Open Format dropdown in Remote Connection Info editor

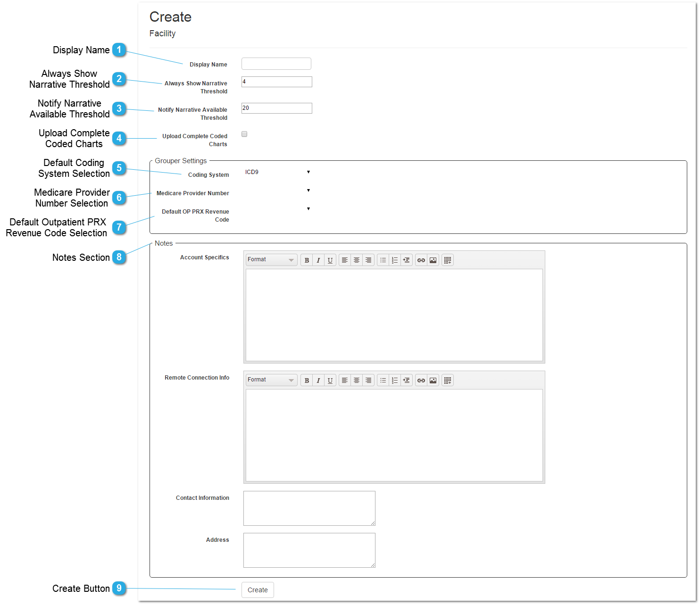coord(271,381)
